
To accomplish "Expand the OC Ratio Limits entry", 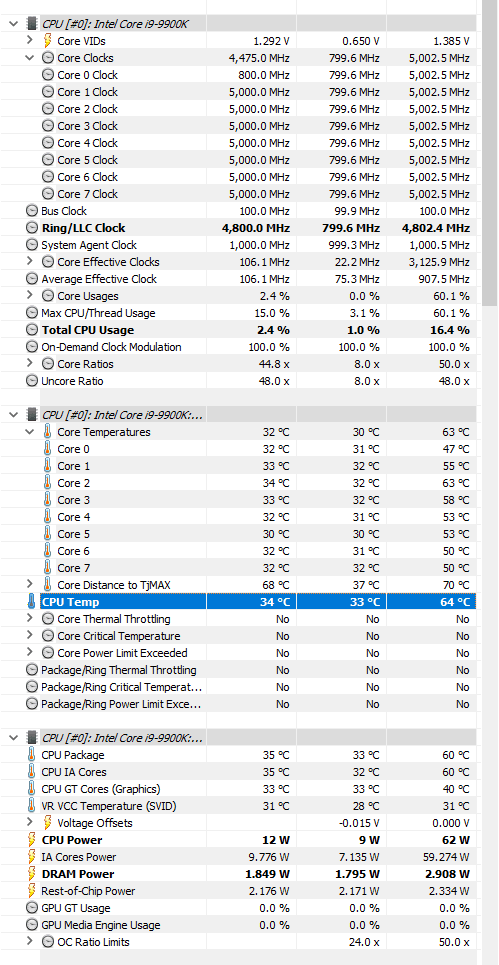I will coord(30,942).
